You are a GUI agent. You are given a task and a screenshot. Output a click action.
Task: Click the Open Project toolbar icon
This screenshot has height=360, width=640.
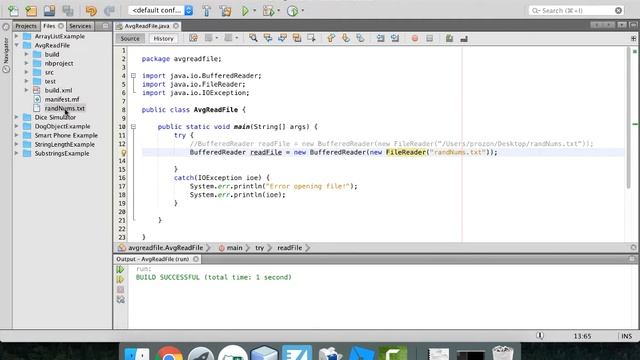(49, 11)
